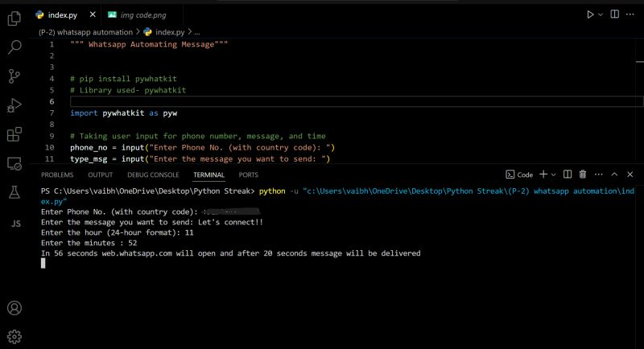Switch to the index.py tab

coord(62,15)
